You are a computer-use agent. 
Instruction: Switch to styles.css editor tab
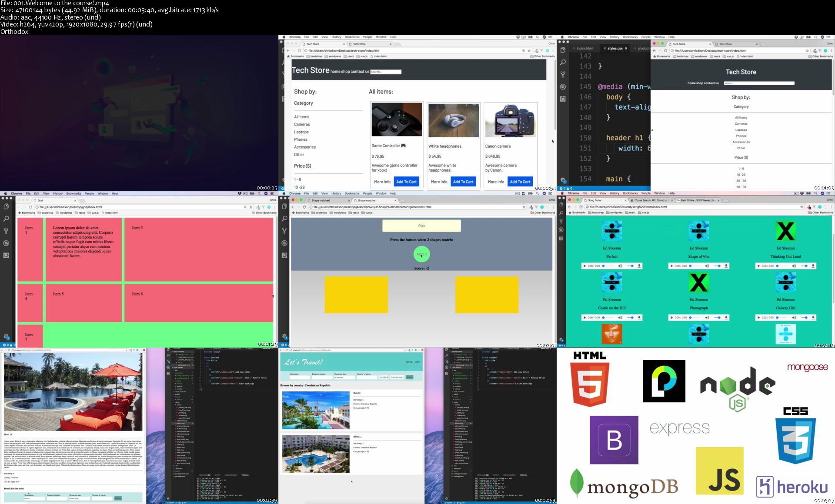click(615, 48)
